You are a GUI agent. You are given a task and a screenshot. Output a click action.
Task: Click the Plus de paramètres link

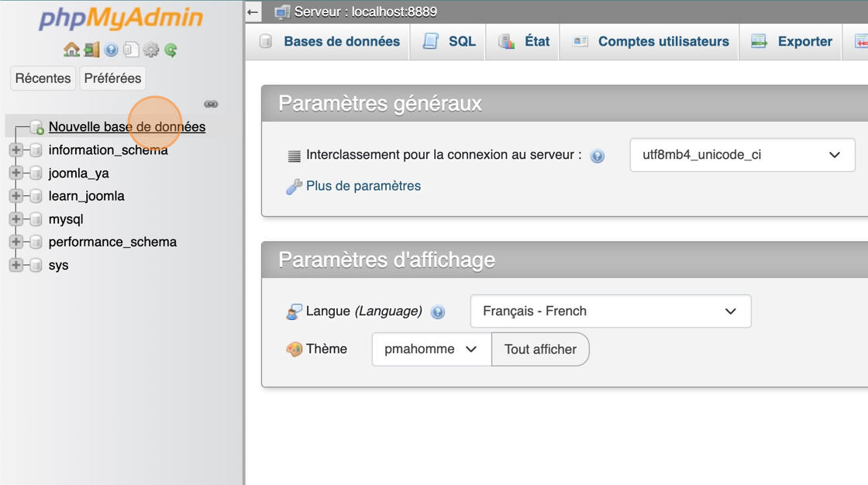[363, 186]
